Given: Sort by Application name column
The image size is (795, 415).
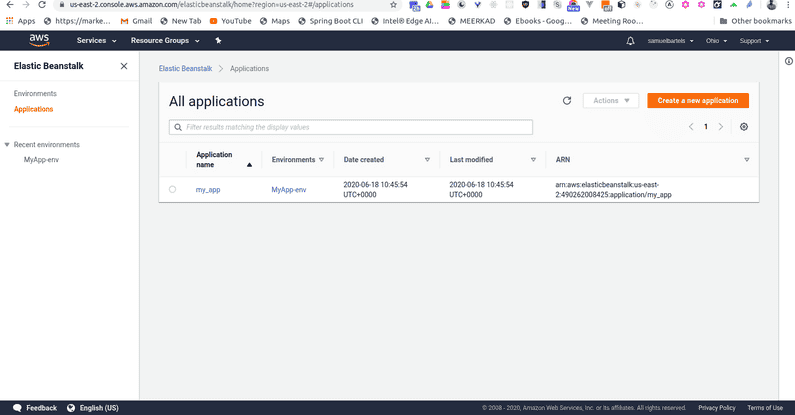Looking at the screenshot, I should point(224,160).
